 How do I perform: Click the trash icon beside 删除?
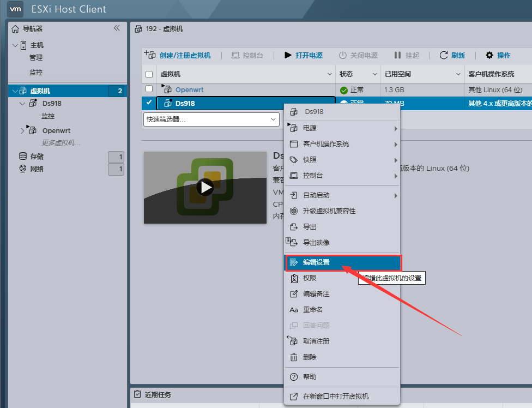click(x=294, y=357)
